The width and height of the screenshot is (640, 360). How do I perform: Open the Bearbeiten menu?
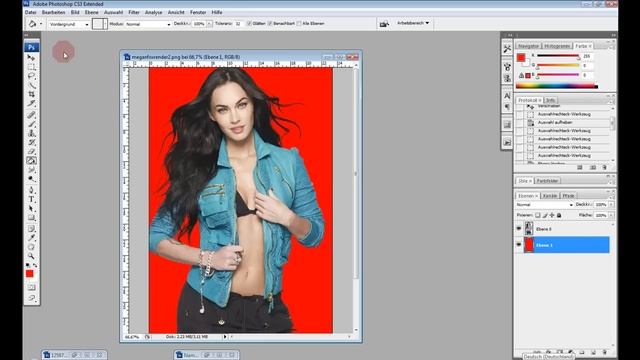point(53,13)
